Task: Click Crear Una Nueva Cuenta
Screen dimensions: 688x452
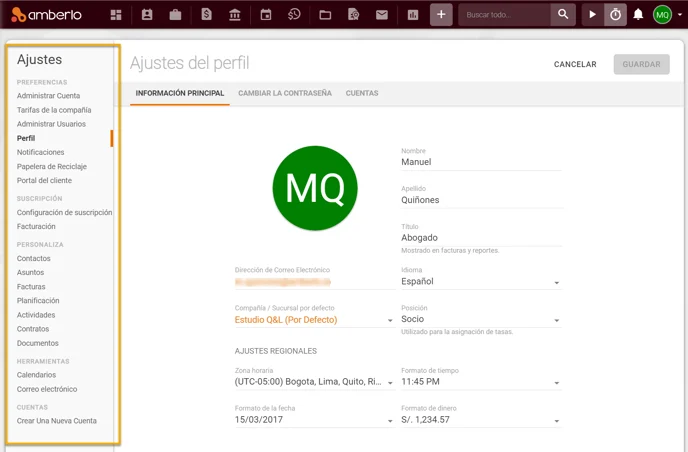Action: click(x=57, y=421)
